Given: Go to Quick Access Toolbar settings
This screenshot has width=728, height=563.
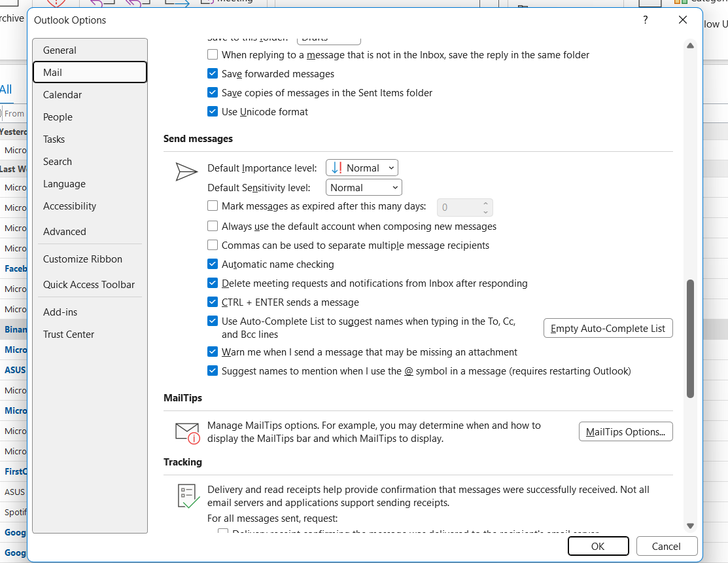Looking at the screenshot, I should click(90, 285).
